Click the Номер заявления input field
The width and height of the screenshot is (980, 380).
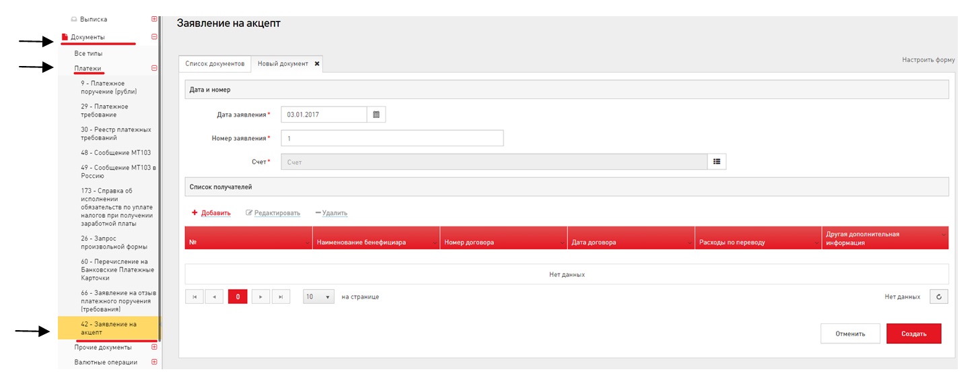pyautogui.click(x=392, y=138)
